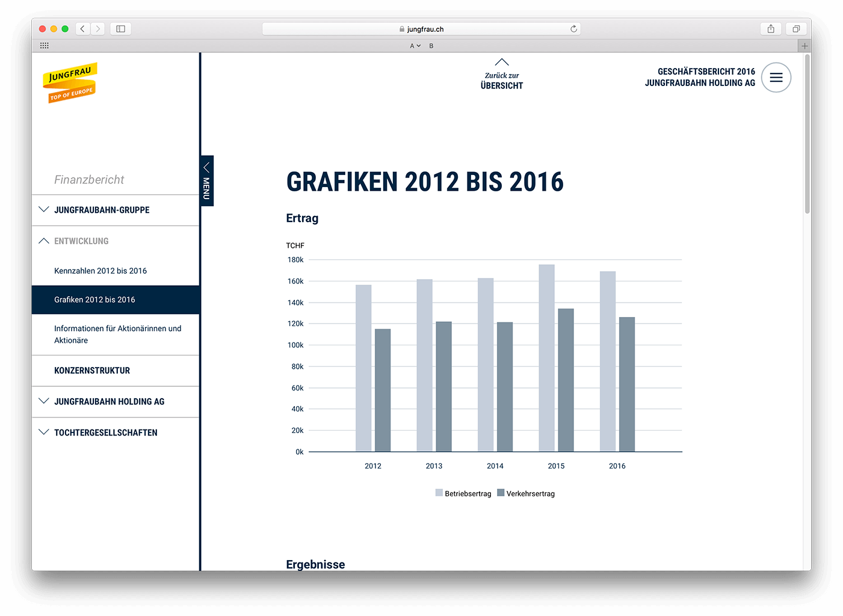Screen dimensions: 843x616
Task: Toggle Verkehrsertrag series in chart legend
Action: 526,493
